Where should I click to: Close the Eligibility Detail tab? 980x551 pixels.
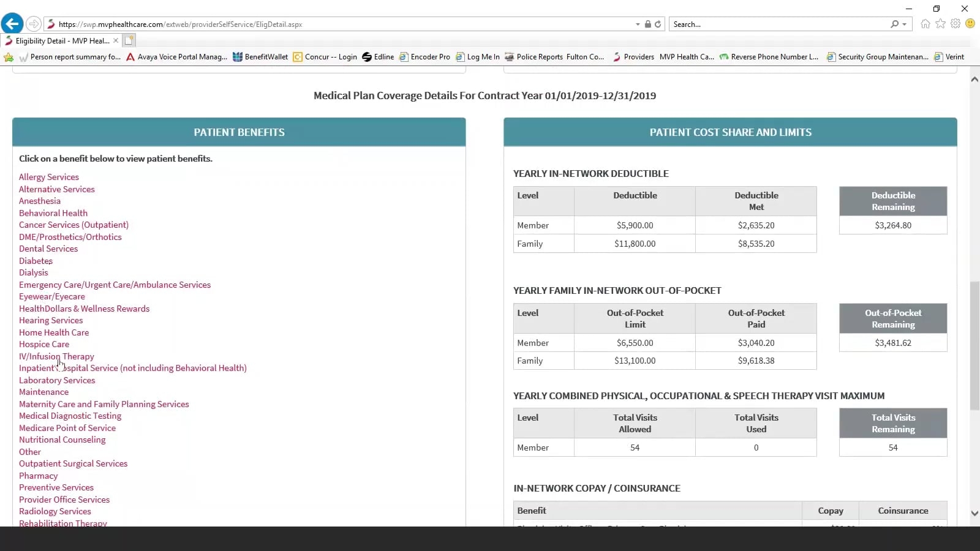point(116,40)
